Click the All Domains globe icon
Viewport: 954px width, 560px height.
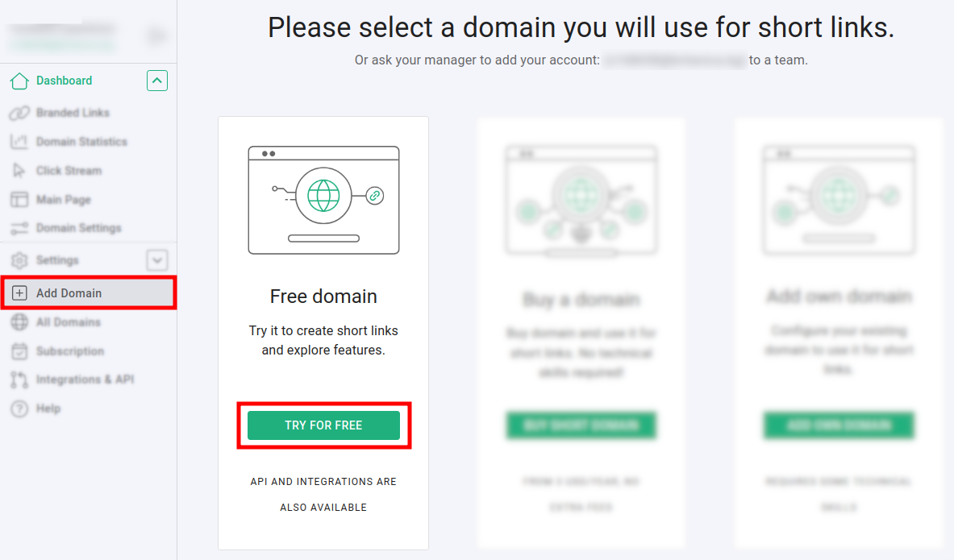[x=19, y=322]
